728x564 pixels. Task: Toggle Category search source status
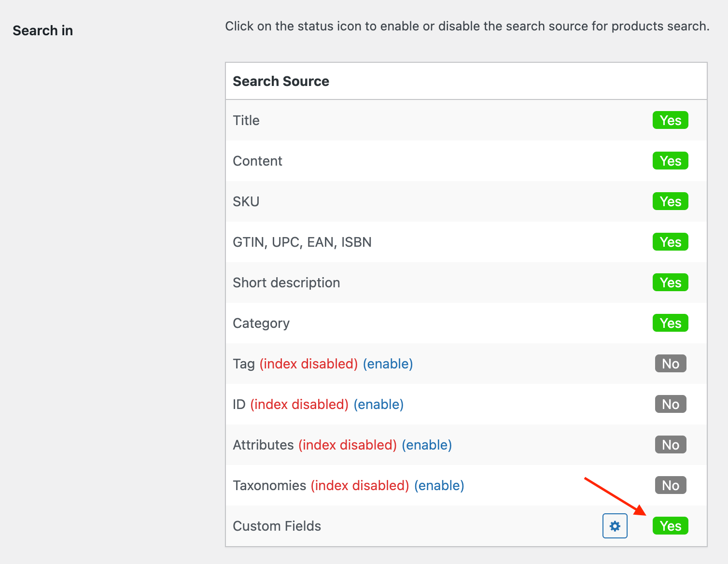(x=670, y=323)
